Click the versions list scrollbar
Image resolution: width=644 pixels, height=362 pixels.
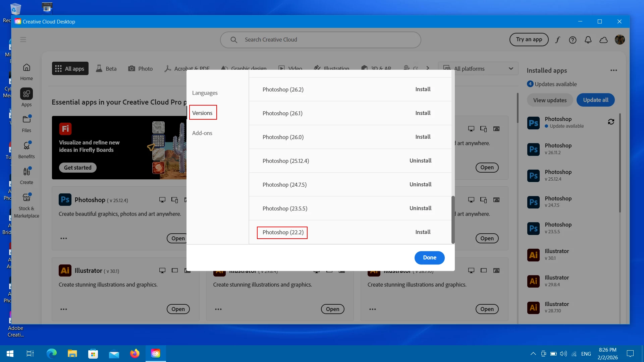[x=453, y=220]
